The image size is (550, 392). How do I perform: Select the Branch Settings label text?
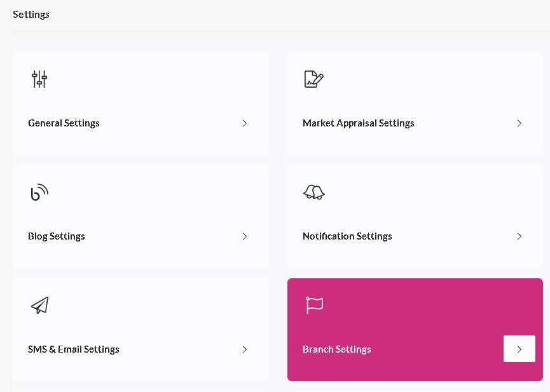pyautogui.click(x=336, y=349)
